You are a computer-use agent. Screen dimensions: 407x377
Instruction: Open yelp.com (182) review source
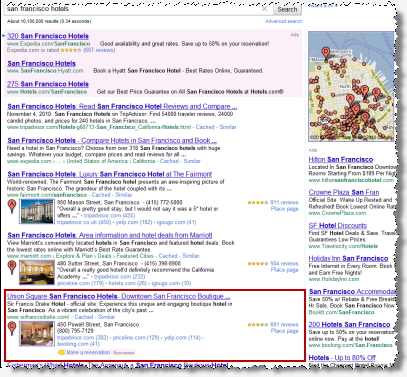[134, 222]
